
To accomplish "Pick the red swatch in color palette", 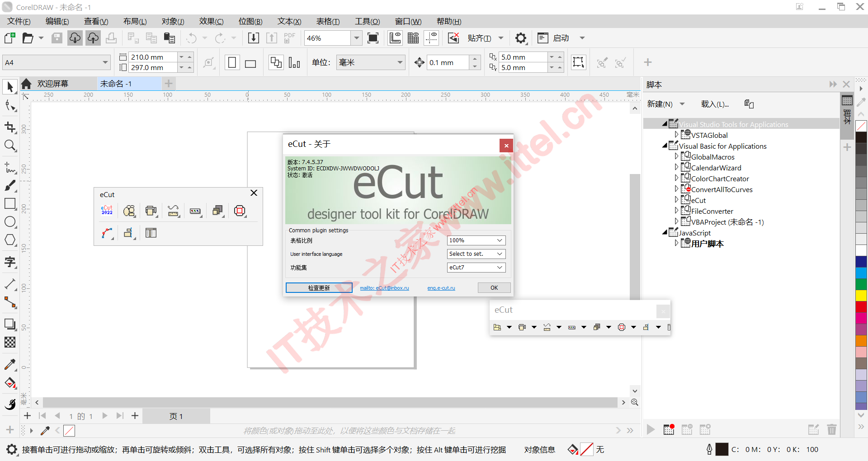I will 861,307.
